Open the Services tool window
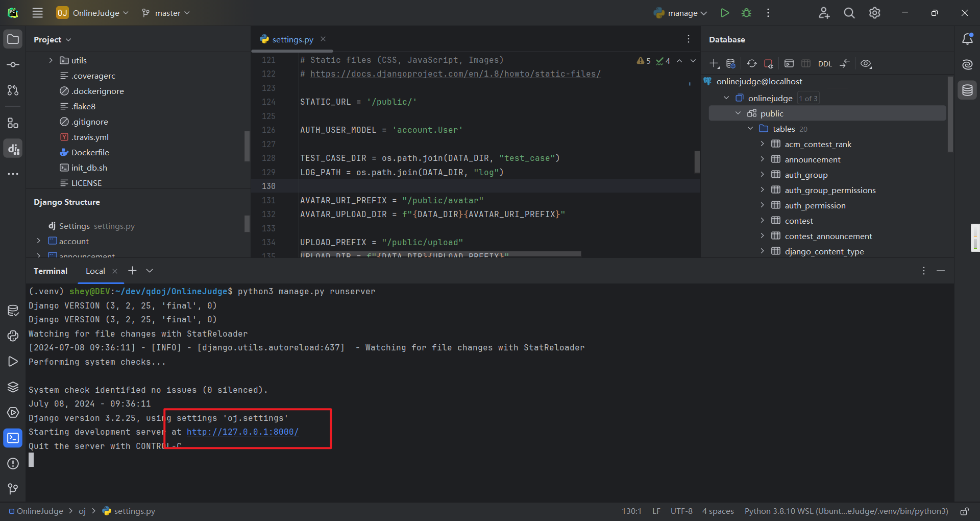 [13, 412]
